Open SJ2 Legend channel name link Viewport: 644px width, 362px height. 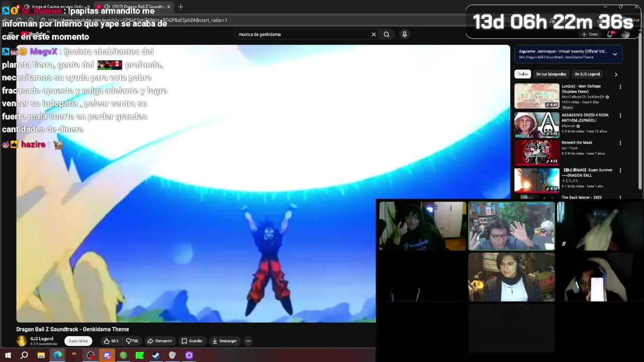42,339
